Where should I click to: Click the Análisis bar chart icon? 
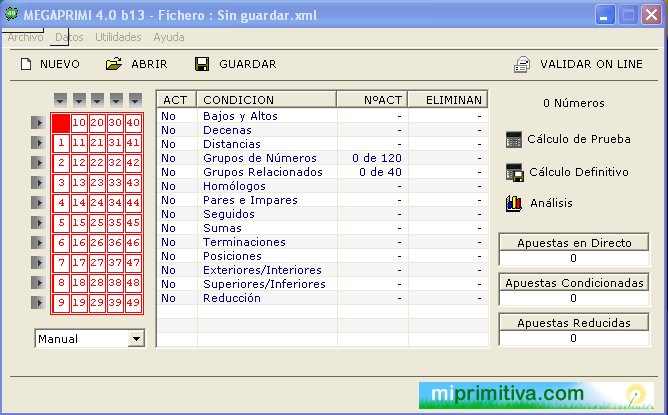point(514,203)
